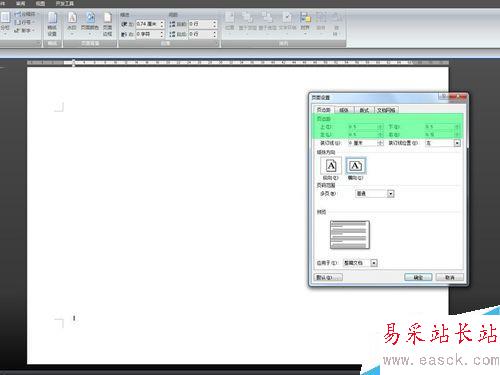Click the indent marker on horizontal ruler
500x375 pixels.
click(x=74, y=63)
